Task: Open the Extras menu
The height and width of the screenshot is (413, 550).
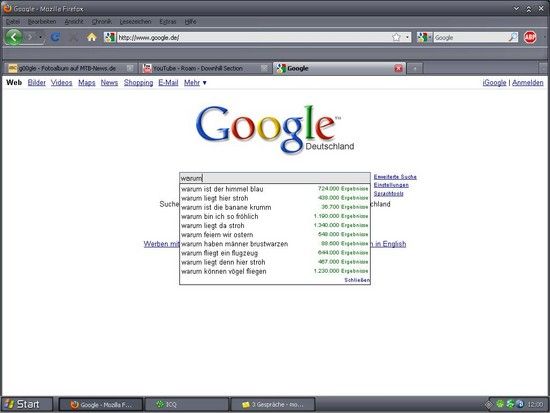Action: 168,21
